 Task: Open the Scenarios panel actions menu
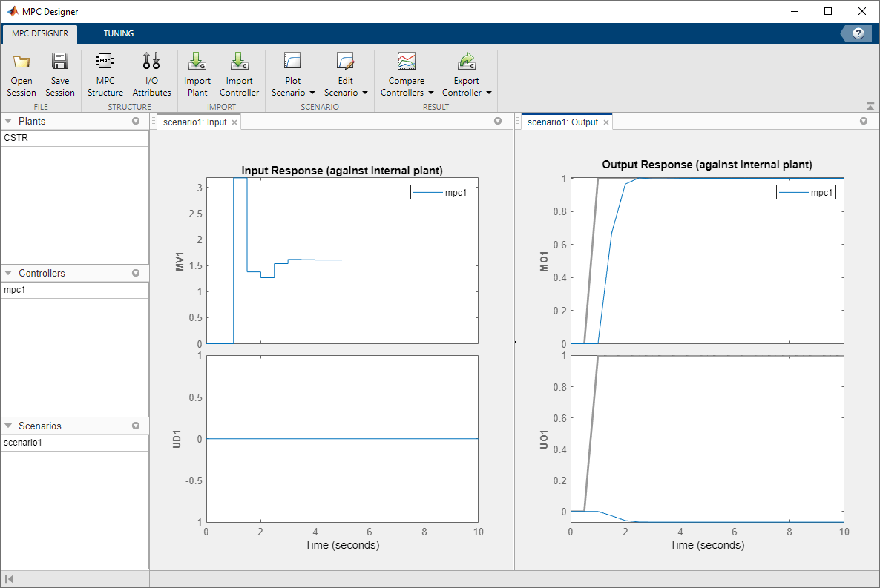[136, 426]
